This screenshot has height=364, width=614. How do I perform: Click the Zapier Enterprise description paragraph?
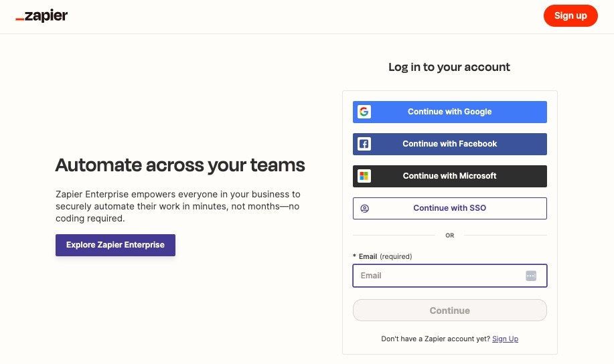[x=178, y=206]
